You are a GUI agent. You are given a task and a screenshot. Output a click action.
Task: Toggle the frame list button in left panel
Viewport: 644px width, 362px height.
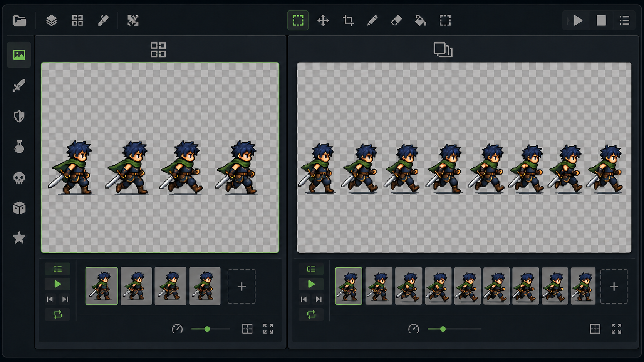[x=57, y=269]
